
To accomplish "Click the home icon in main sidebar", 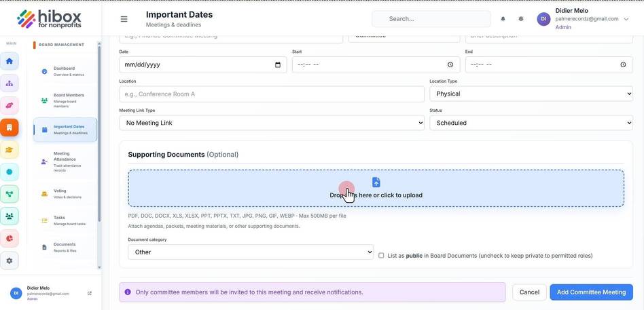I will 10,61.
